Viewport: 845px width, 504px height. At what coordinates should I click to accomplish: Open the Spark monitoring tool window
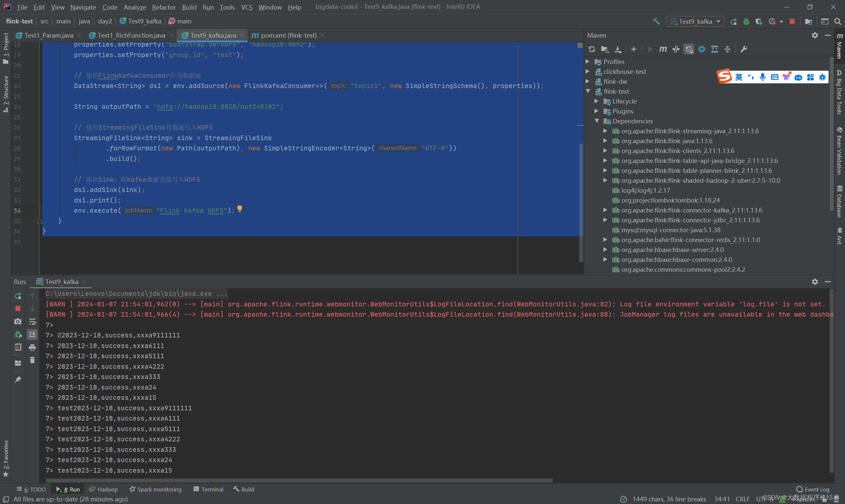coord(155,489)
